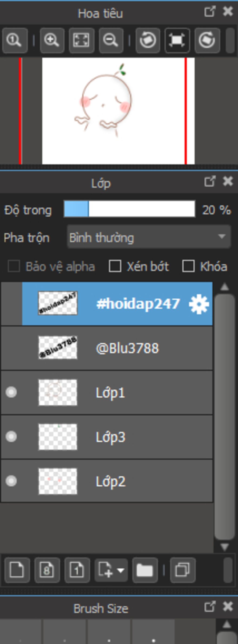Select the @Blu3788 layer
Viewport: 238px width, 644px height.
pyautogui.click(x=107, y=348)
